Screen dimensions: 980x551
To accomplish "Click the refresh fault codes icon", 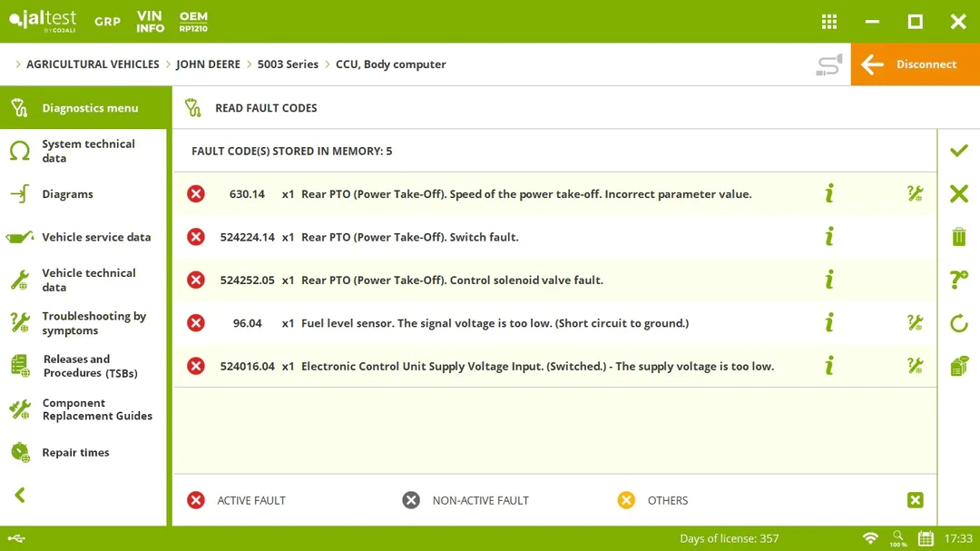I will click(959, 323).
